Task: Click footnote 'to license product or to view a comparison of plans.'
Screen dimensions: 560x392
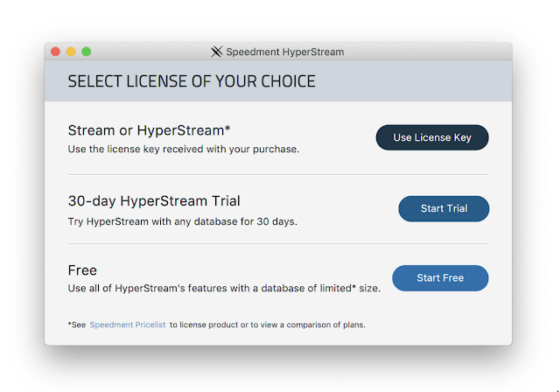Action: [x=268, y=325]
